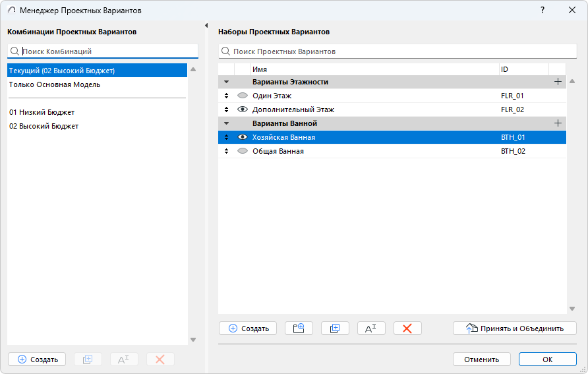This screenshot has width=588, height=374.
Task: Click the Принять и Объединить button
Action: pyautogui.click(x=514, y=328)
